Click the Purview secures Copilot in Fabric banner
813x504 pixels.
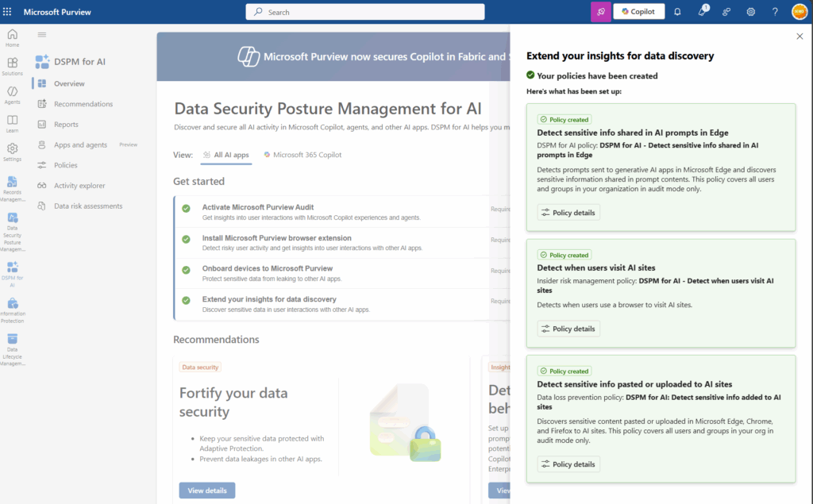333,56
